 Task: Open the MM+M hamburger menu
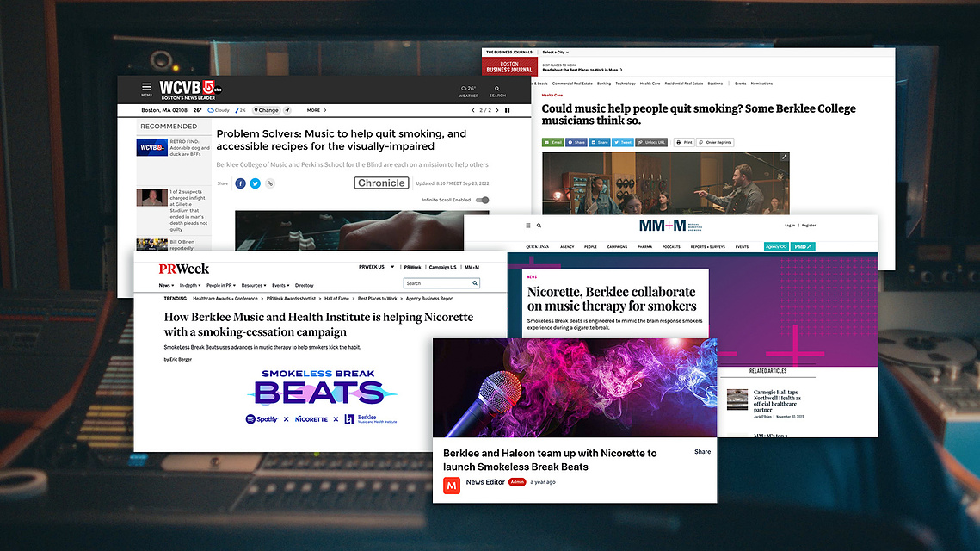(x=528, y=226)
